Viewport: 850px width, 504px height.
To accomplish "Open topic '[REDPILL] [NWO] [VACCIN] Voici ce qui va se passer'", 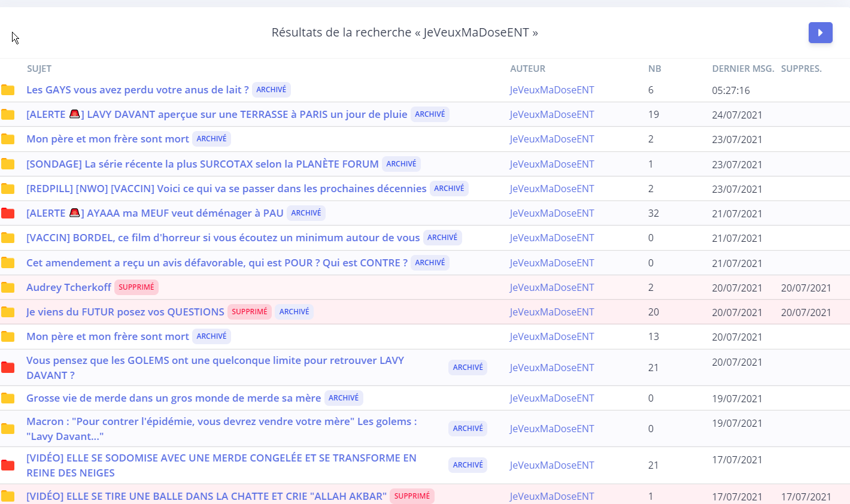I will point(226,189).
